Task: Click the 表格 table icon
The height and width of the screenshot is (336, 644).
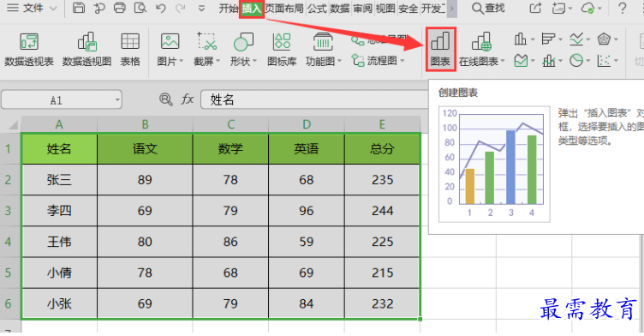Action: click(130, 50)
